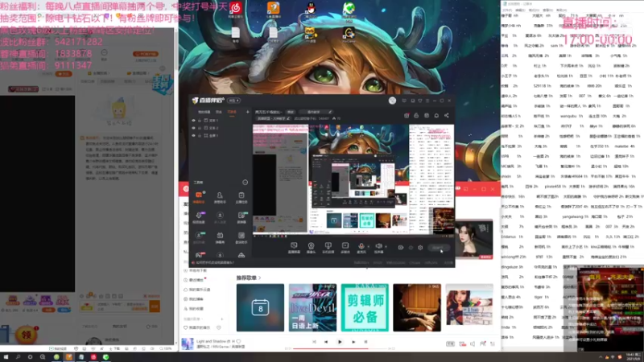Add camera source in streaming tool
This screenshot has width=644, height=362.
click(311, 248)
